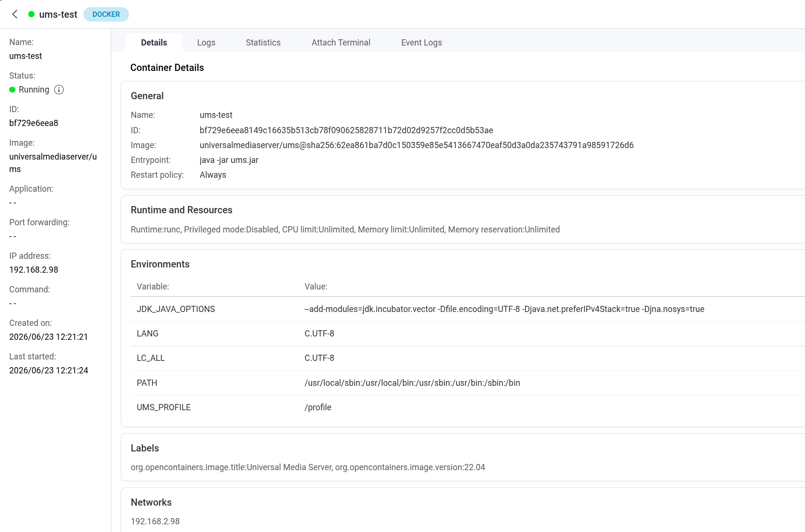The width and height of the screenshot is (805, 532).
Task: Click the JDK_JAVA_OPTIONS variable name
Action: point(175,309)
